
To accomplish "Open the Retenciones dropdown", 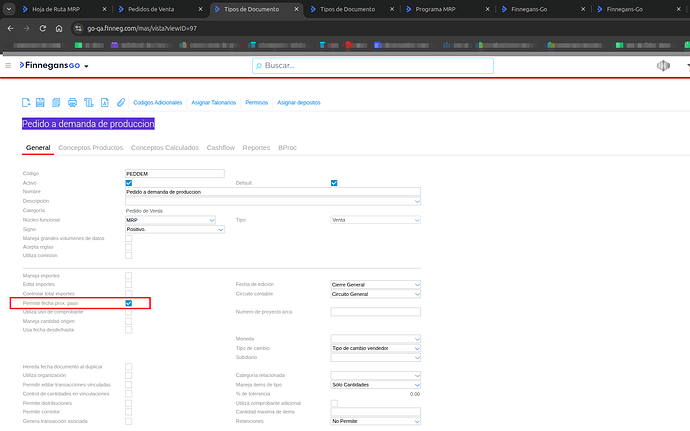I will [375, 421].
